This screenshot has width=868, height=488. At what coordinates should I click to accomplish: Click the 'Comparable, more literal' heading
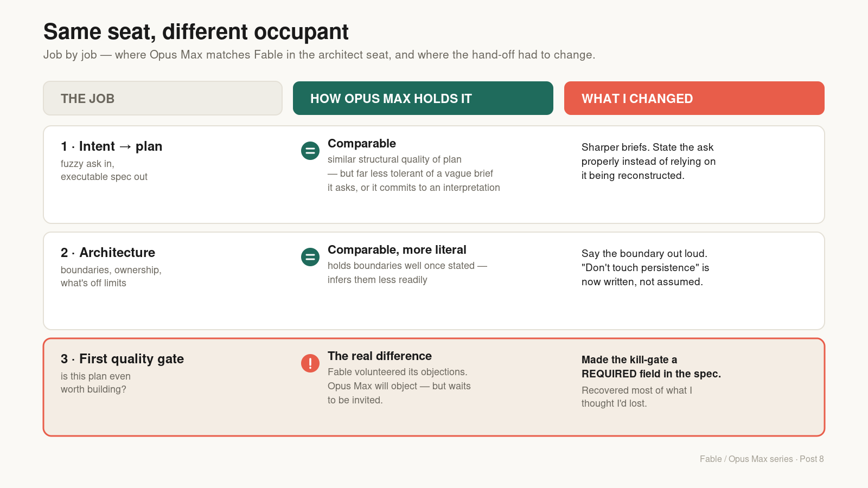tap(397, 250)
